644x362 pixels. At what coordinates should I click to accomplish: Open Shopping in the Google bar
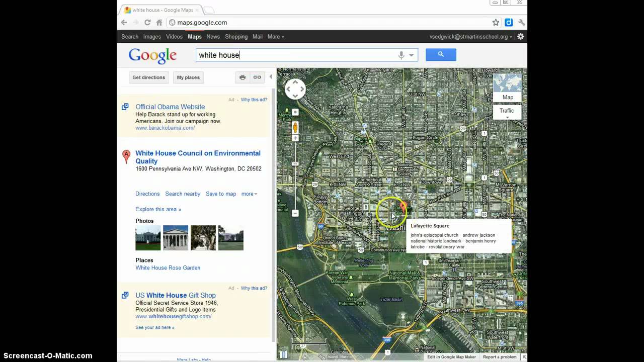point(236,37)
